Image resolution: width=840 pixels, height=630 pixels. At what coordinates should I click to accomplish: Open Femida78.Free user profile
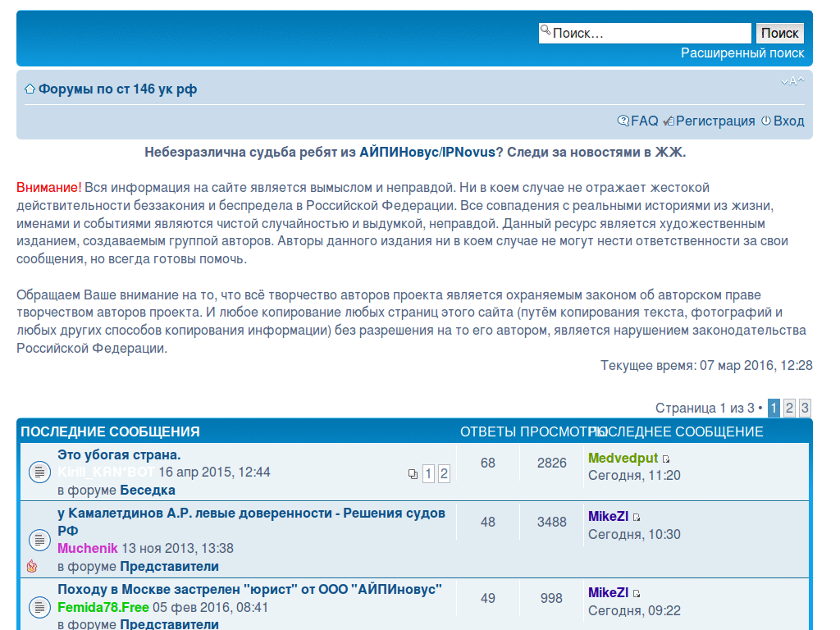(103, 608)
